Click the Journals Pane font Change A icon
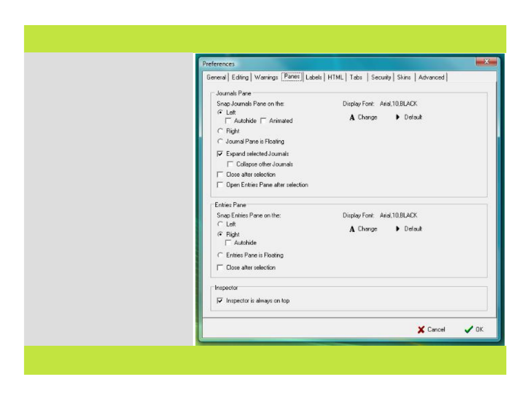This screenshot has height=411, width=532. (352, 118)
